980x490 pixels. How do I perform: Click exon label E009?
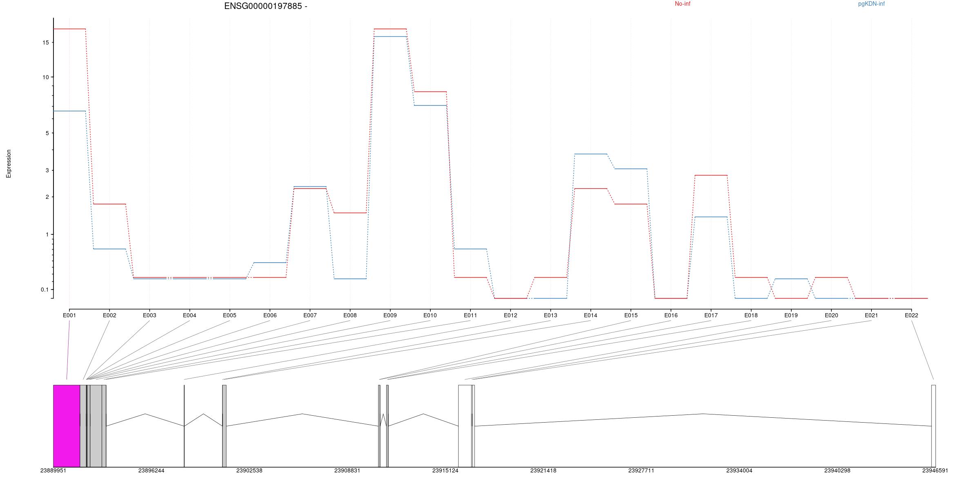click(390, 315)
